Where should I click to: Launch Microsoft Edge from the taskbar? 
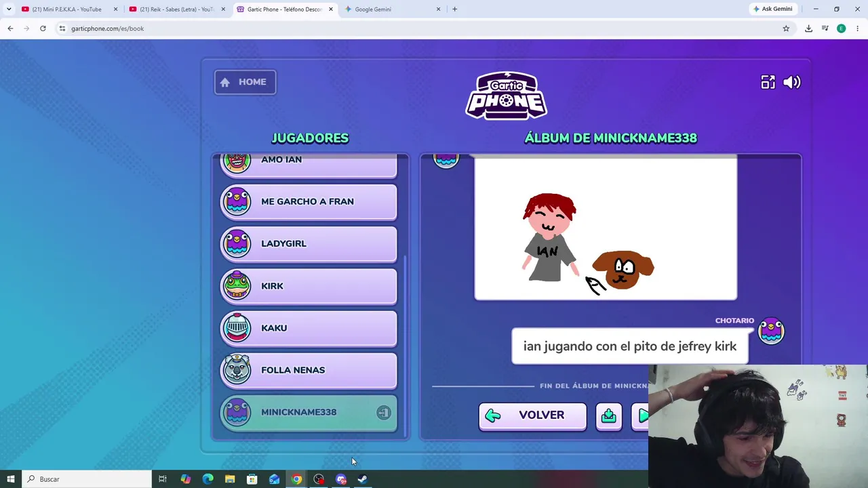tap(208, 479)
